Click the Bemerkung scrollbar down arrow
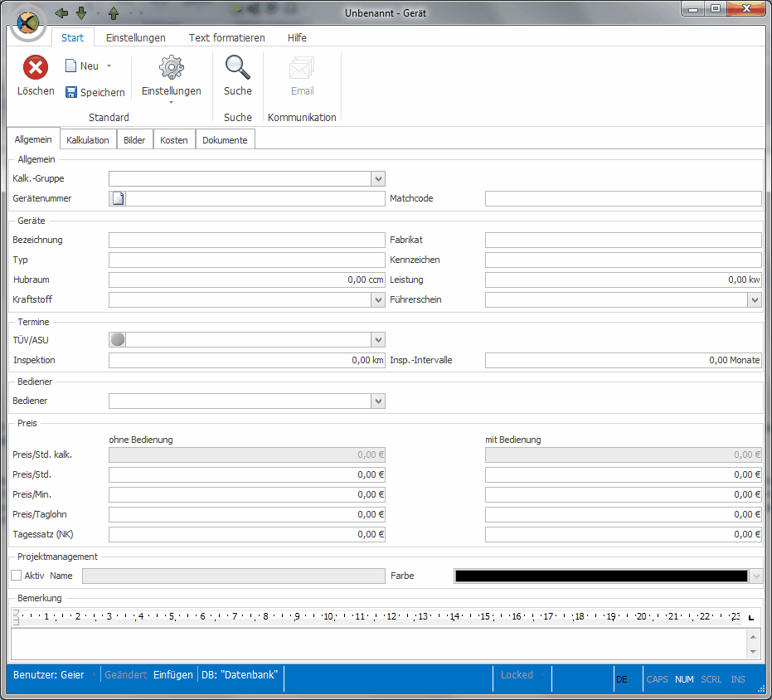This screenshot has width=772, height=700. pos(753,652)
